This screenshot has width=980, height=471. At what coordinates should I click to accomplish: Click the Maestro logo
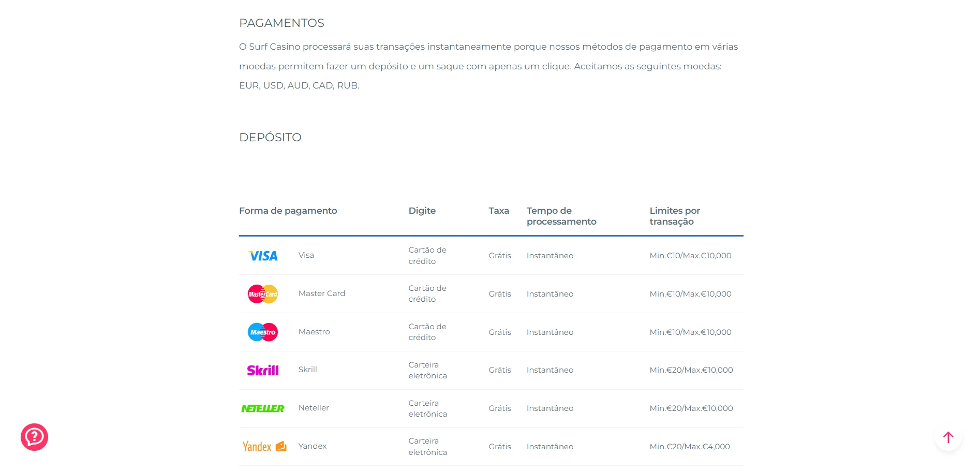point(263,332)
